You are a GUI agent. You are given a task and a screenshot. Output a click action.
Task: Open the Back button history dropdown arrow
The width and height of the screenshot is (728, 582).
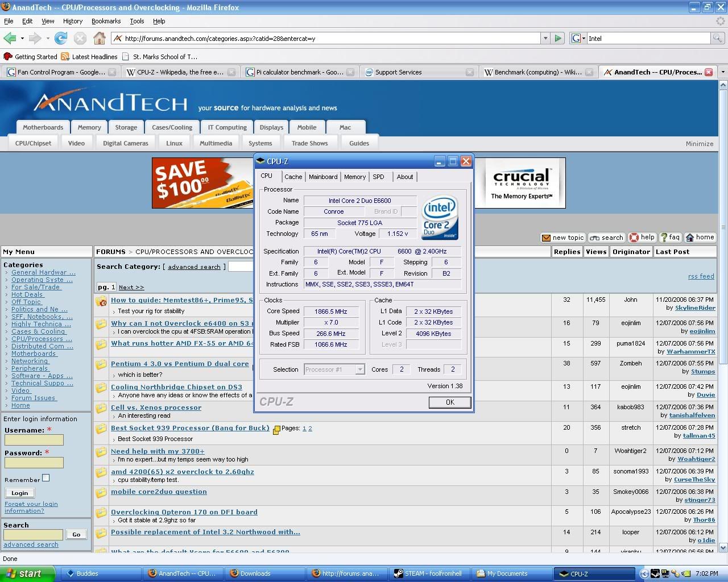tap(22, 39)
